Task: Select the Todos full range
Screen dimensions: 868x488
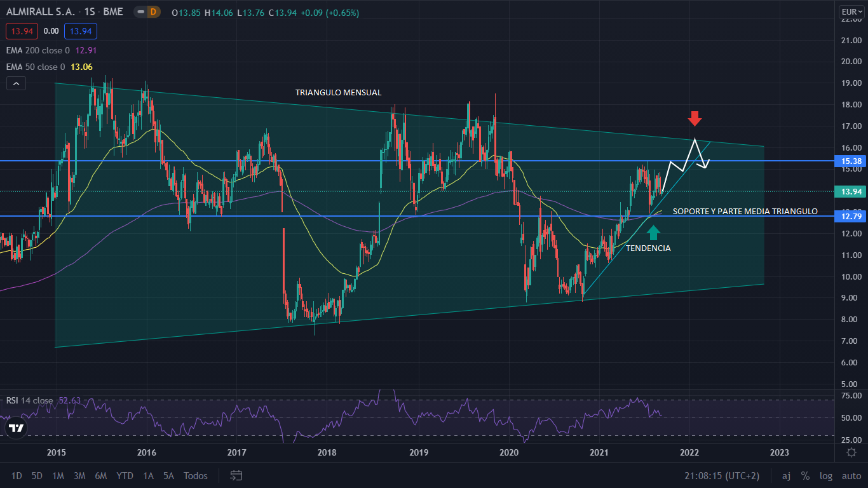Action: [195, 475]
